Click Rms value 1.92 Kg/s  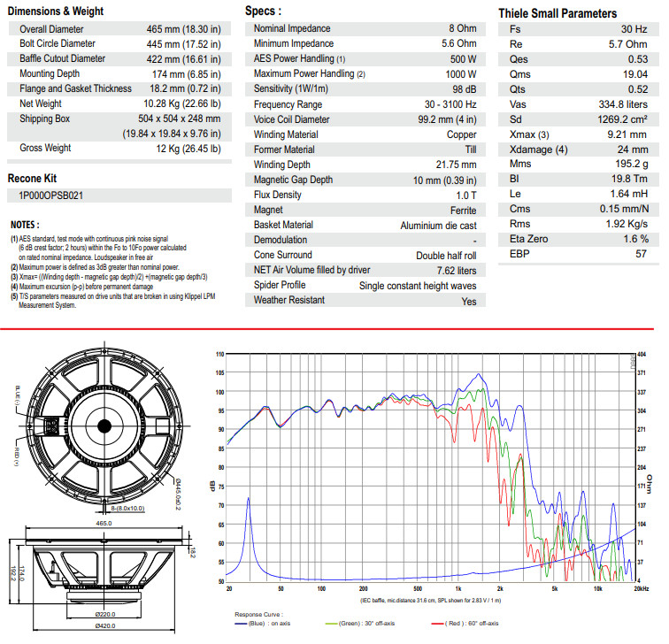[627, 224]
